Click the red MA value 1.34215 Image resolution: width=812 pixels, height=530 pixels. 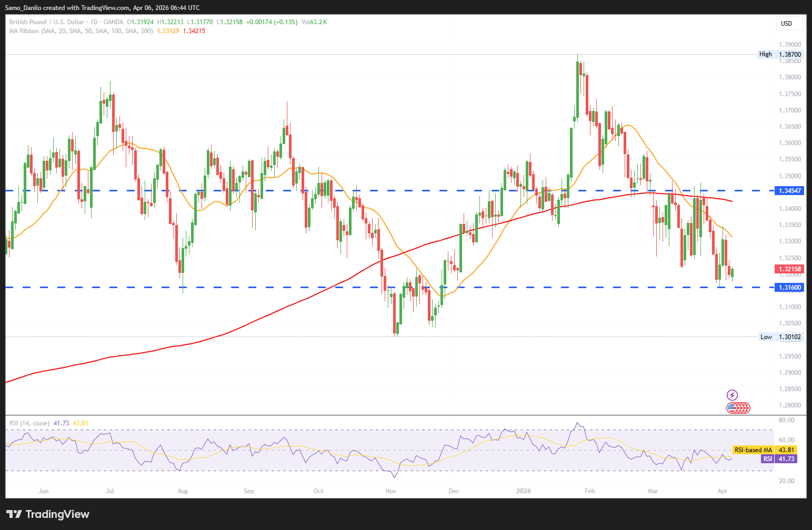194,31
